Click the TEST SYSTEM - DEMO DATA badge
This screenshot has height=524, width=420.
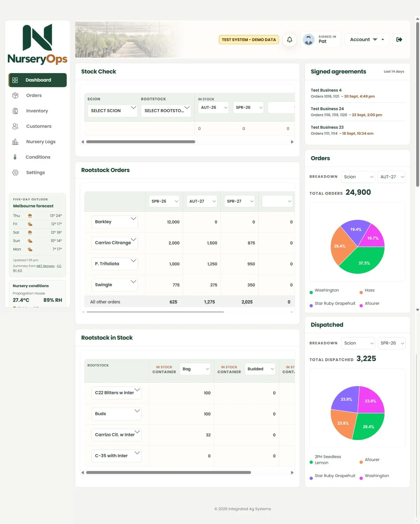pos(249,40)
